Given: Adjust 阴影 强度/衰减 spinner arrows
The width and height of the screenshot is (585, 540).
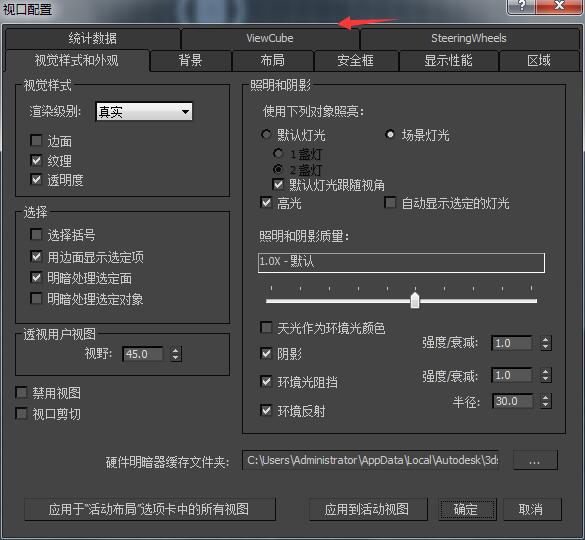Looking at the screenshot, I should (x=545, y=343).
